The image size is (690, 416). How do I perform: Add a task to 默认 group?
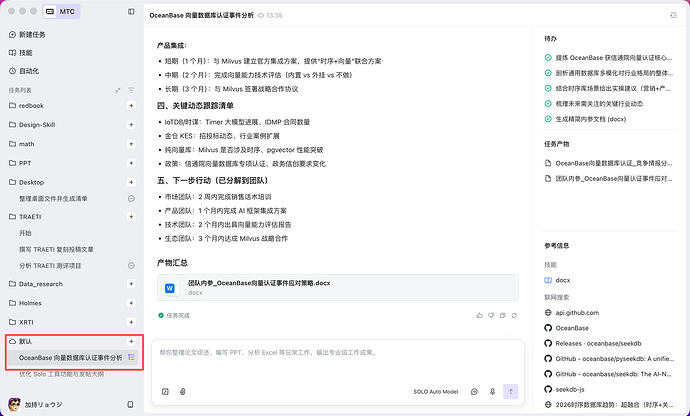pyautogui.click(x=131, y=341)
